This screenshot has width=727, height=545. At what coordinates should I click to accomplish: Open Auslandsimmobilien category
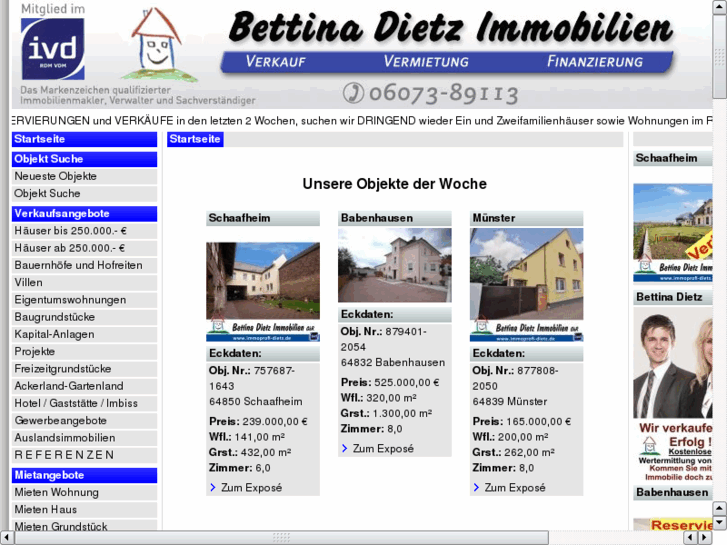point(84,438)
